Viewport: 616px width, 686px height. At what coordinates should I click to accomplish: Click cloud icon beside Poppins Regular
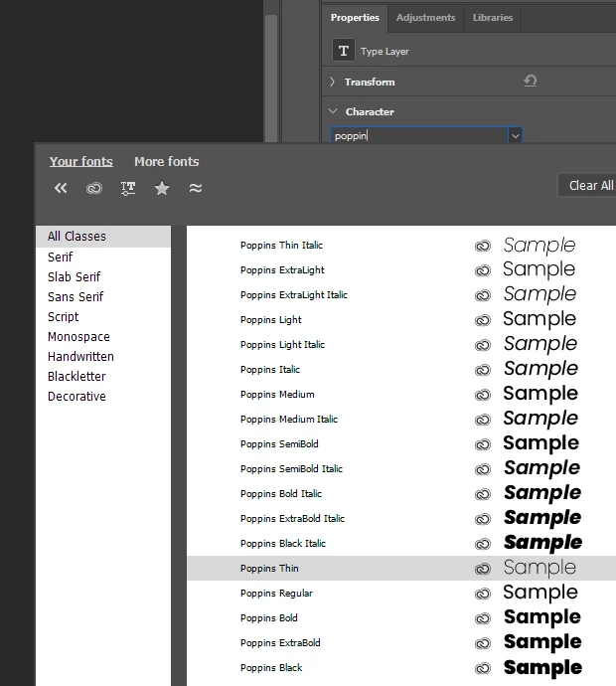483,594
